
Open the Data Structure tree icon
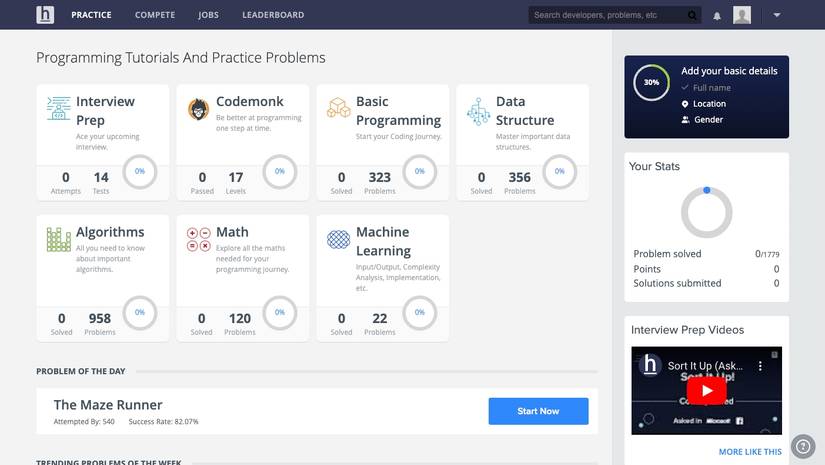coord(478,111)
